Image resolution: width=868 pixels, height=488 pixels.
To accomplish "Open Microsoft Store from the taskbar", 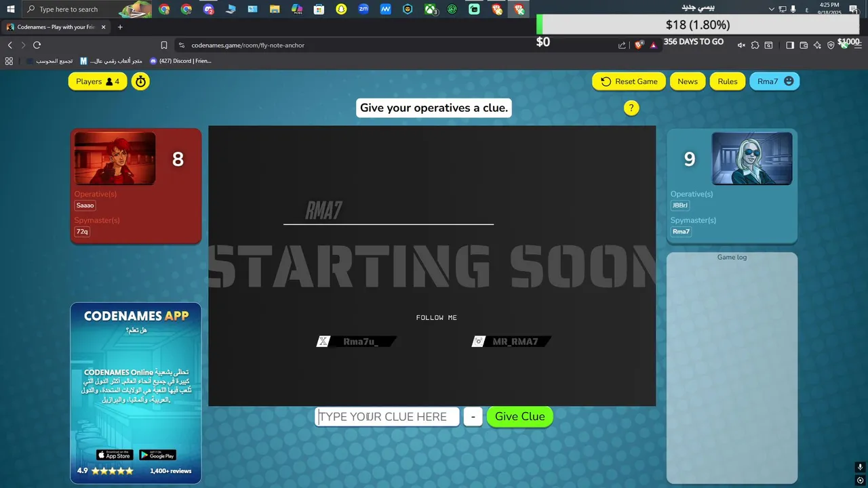I will (x=319, y=9).
